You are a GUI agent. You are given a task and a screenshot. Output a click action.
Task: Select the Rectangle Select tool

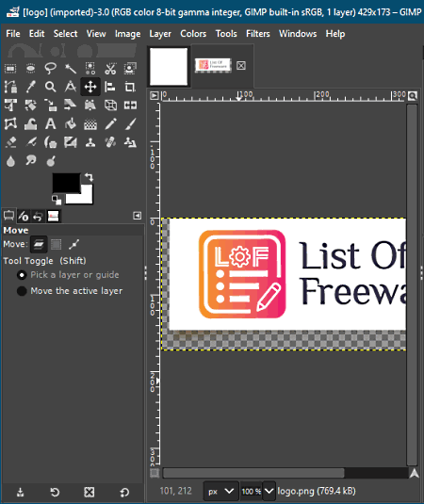(x=10, y=69)
